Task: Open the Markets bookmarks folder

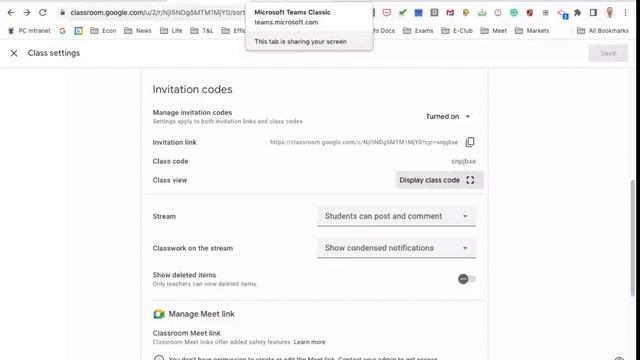Action: 532,31
